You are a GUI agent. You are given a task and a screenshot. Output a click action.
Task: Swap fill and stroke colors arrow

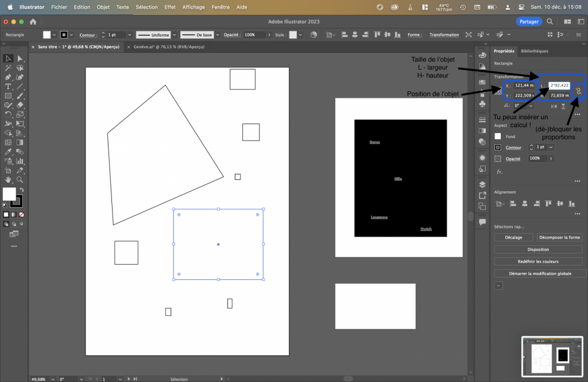22,190
